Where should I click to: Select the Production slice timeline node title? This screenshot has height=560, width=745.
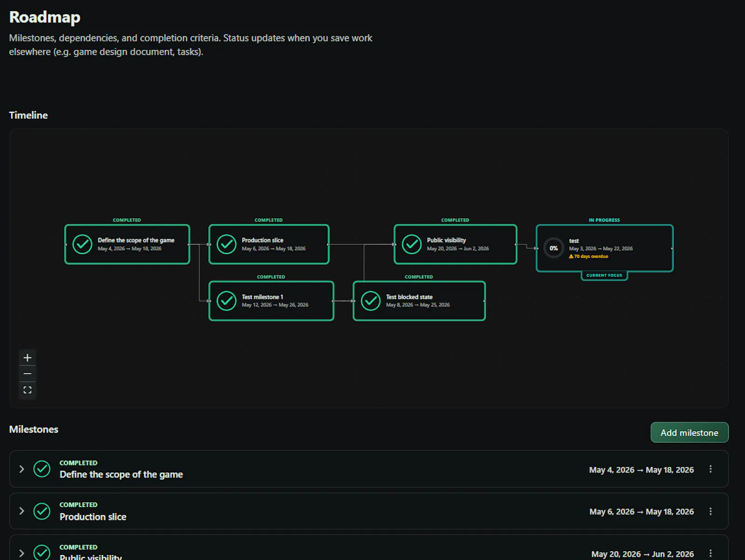[x=263, y=240]
